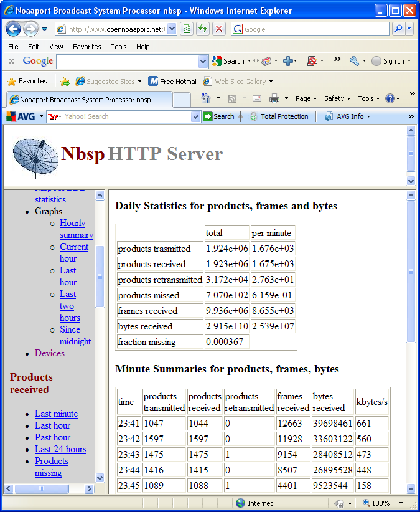Open the Favorites star panel button
Viewport: 420px width, 512px height.
[x=27, y=81]
